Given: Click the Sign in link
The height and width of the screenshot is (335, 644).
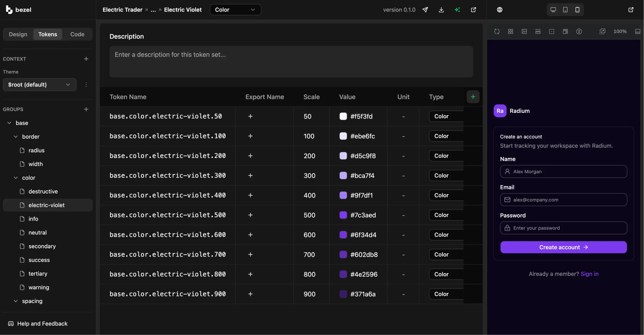Looking at the screenshot, I should [590, 274].
